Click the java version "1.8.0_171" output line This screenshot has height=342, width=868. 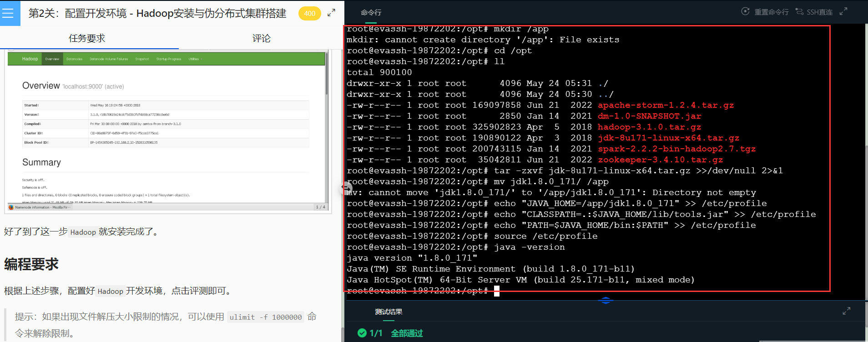tap(412, 258)
